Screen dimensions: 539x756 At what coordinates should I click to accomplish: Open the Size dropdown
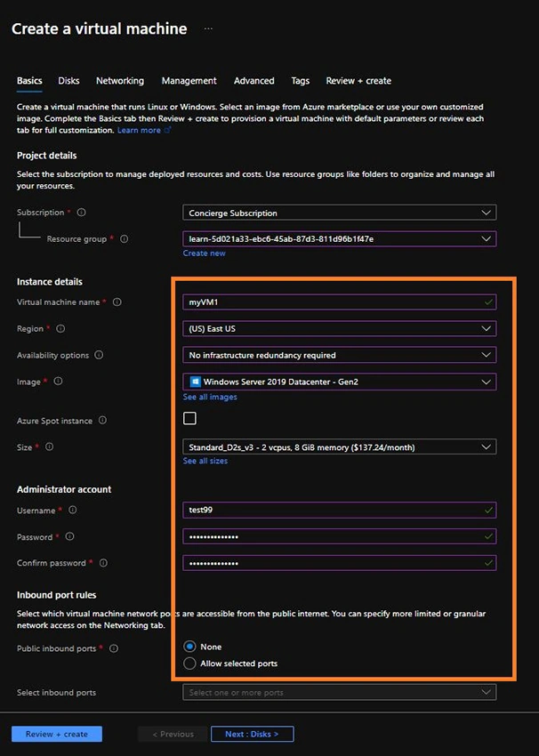click(x=340, y=447)
